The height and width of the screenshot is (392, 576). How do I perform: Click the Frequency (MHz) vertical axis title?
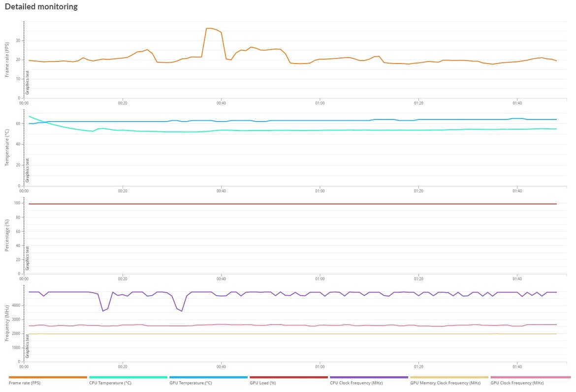point(7,323)
